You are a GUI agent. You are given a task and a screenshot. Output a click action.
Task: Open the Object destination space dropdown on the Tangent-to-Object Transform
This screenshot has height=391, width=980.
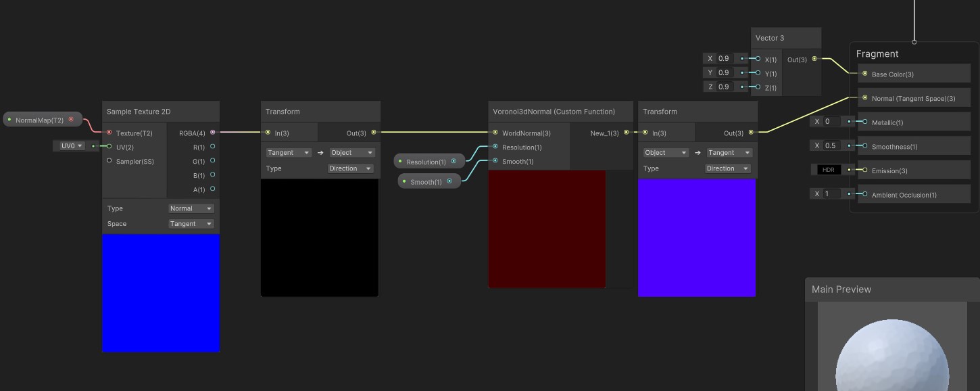tap(351, 153)
